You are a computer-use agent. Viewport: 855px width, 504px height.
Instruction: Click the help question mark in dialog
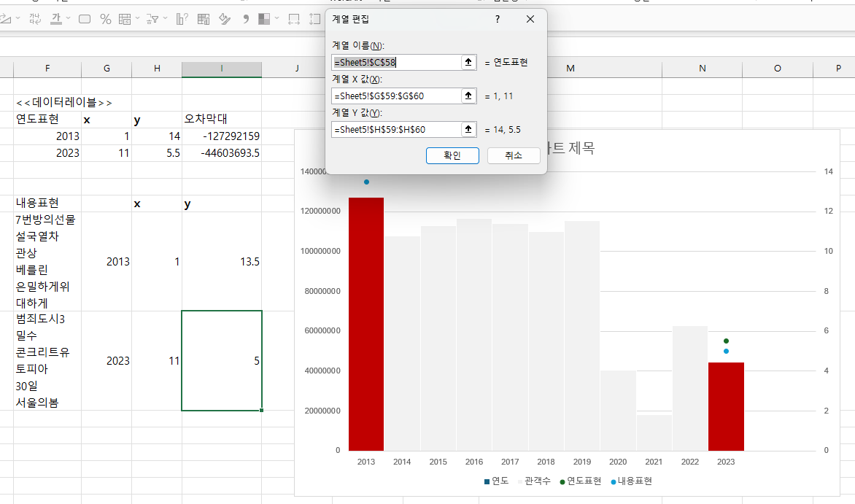coord(498,19)
